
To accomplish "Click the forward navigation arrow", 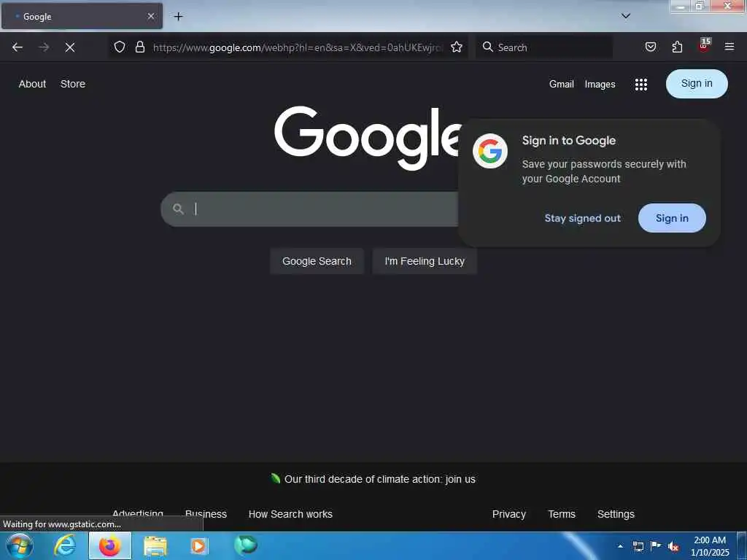I will tap(44, 47).
